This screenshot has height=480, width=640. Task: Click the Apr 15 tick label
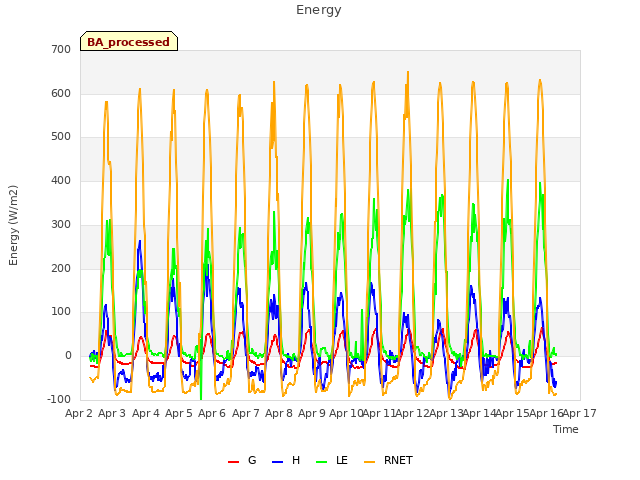[513, 413]
